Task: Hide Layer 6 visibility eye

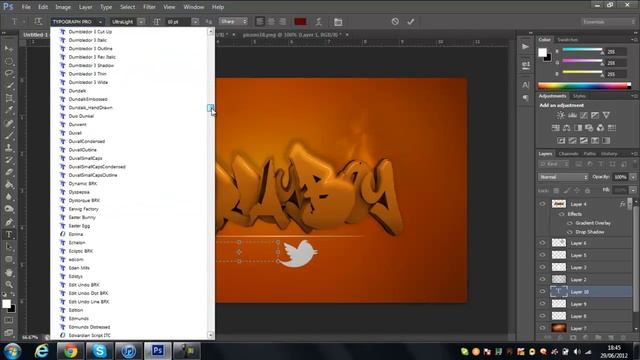Action: (x=542, y=243)
